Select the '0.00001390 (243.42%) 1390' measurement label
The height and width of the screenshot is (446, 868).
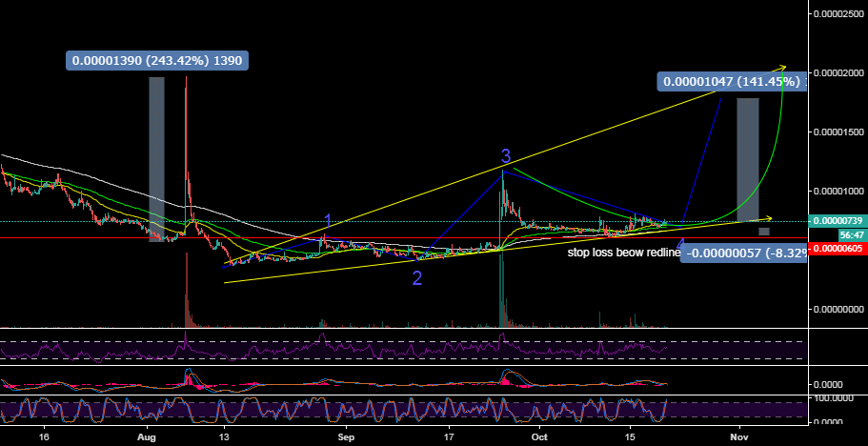pyautogui.click(x=157, y=60)
